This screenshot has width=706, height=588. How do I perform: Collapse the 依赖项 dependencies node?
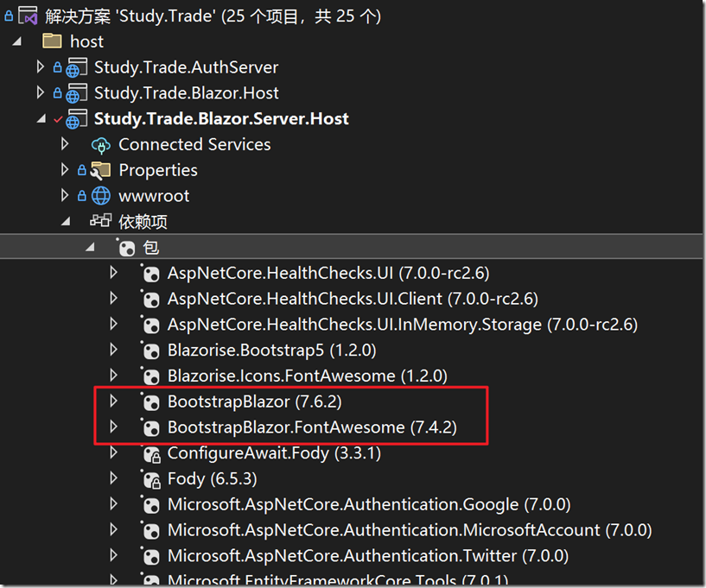point(66,221)
